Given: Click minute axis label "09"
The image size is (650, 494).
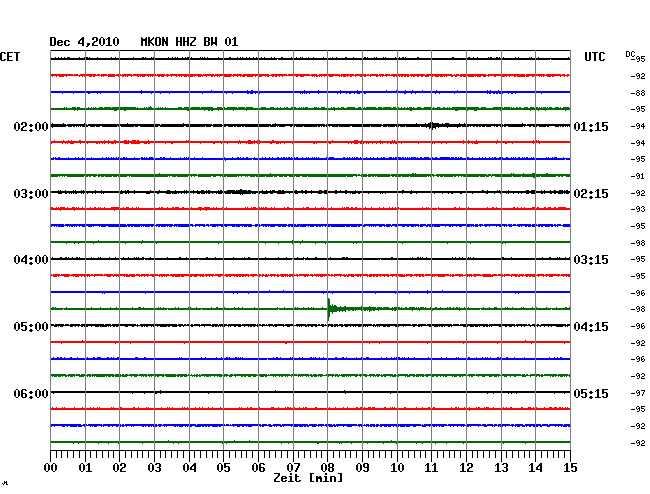Looking at the screenshot, I should [x=362, y=467].
